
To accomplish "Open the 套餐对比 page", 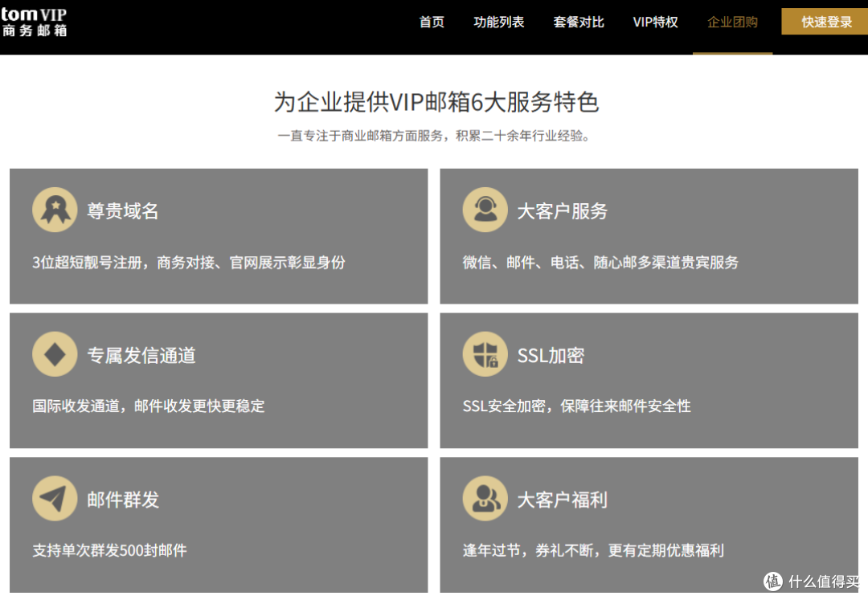I will point(579,22).
